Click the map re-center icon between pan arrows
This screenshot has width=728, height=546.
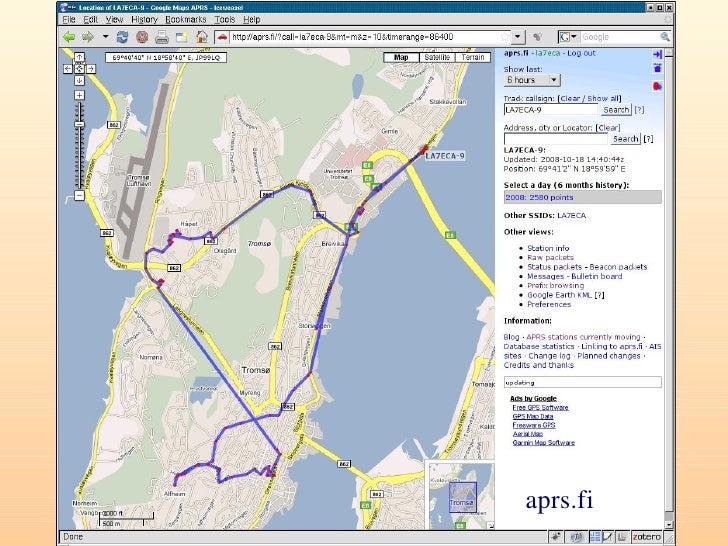[79, 69]
